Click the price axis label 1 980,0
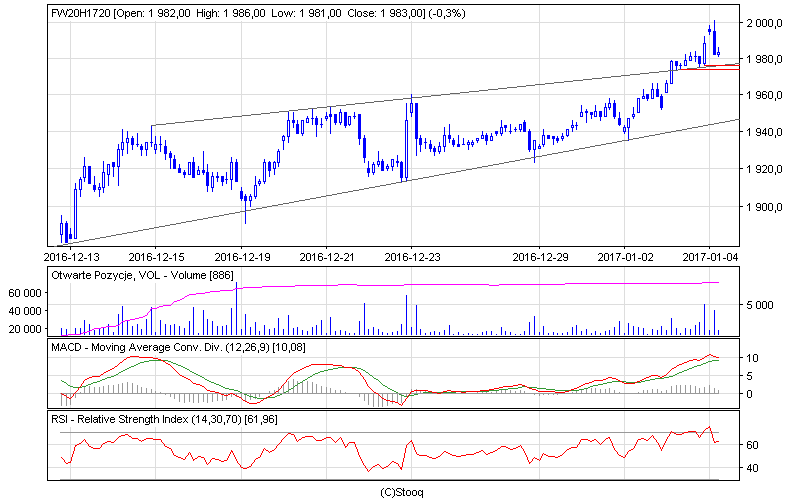 [x=764, y=59]
